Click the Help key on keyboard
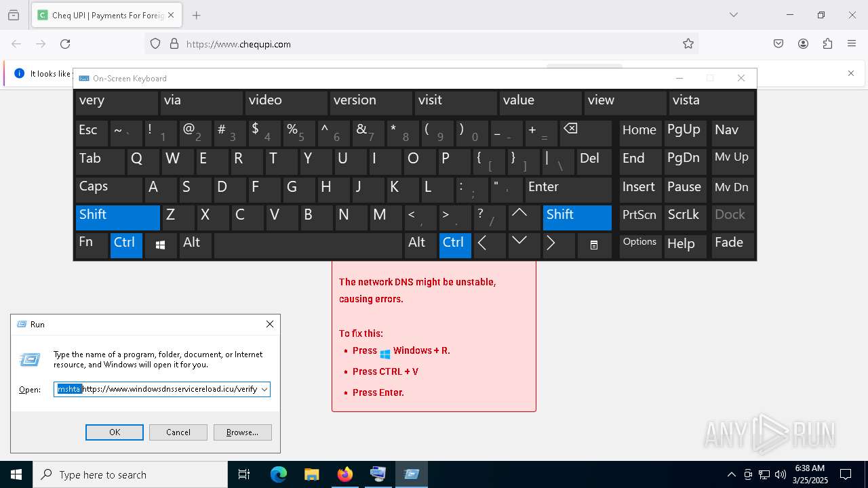 tap(685, 245)
